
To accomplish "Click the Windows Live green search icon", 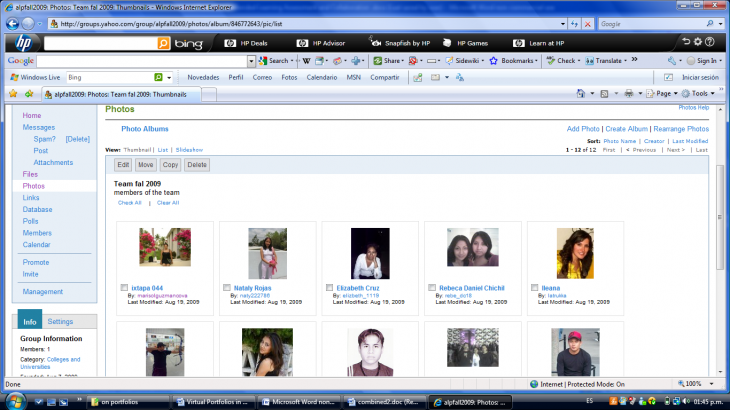I will coord(158,77).
